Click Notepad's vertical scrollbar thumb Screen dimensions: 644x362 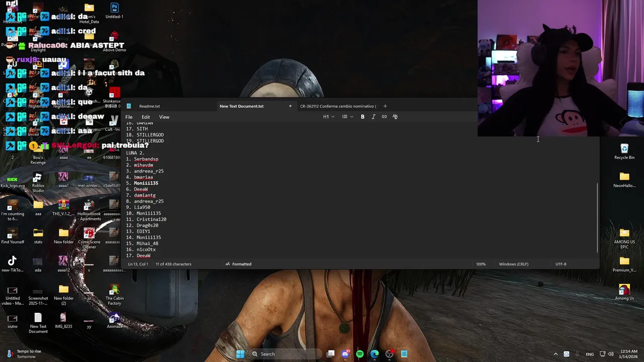point(598,217)
